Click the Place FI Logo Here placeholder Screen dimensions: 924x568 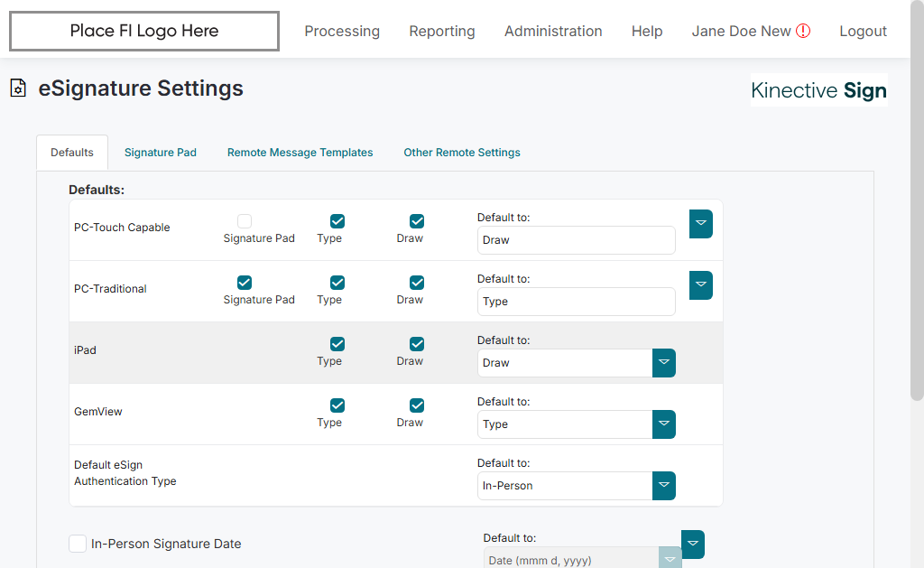point(144,31)
